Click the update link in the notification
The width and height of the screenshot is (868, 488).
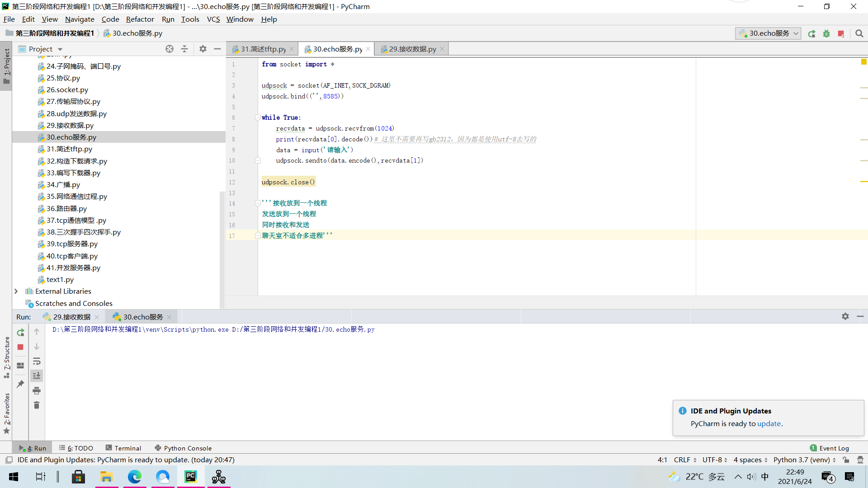[769, 423]
